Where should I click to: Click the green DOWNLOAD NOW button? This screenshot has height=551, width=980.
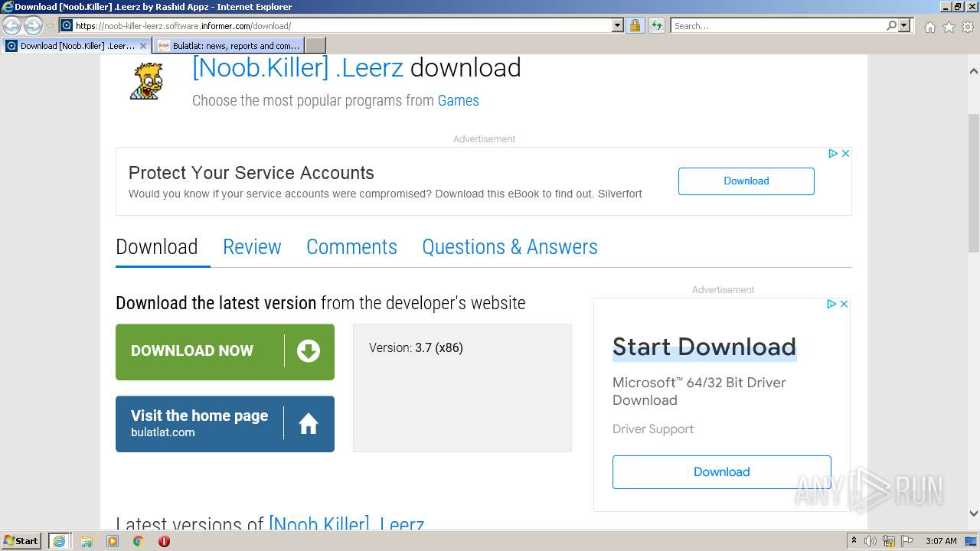tap(225, 352)
